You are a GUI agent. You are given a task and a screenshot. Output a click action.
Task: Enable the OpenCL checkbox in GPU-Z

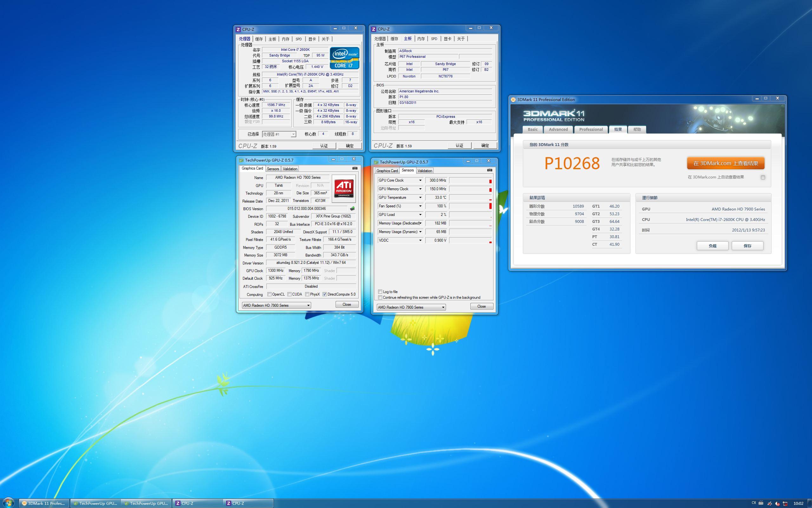click(x=269, y=294)
